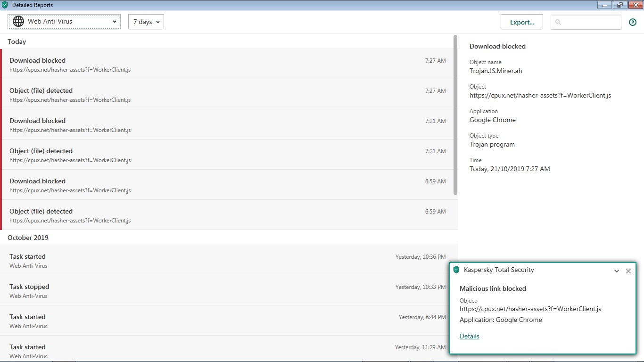Click the Google Chrome application value in details
This screenshot has height=362, width=644.
tap(493, 120)
